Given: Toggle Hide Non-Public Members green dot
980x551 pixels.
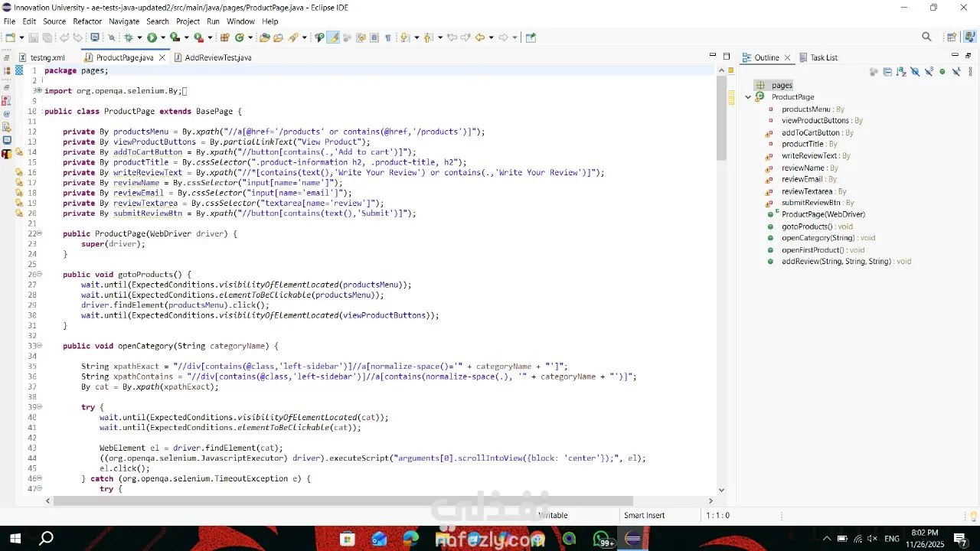Looking at the screenshot, I should [942, 72].
